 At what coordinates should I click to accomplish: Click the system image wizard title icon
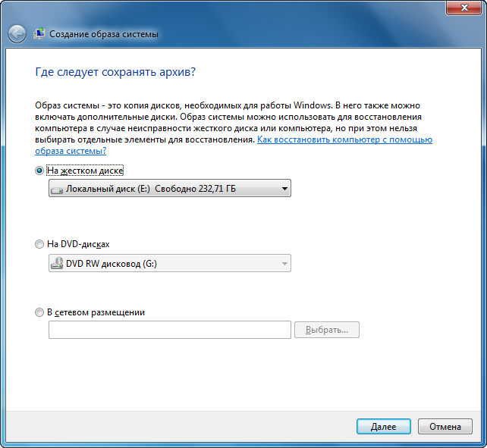(39, 33)
